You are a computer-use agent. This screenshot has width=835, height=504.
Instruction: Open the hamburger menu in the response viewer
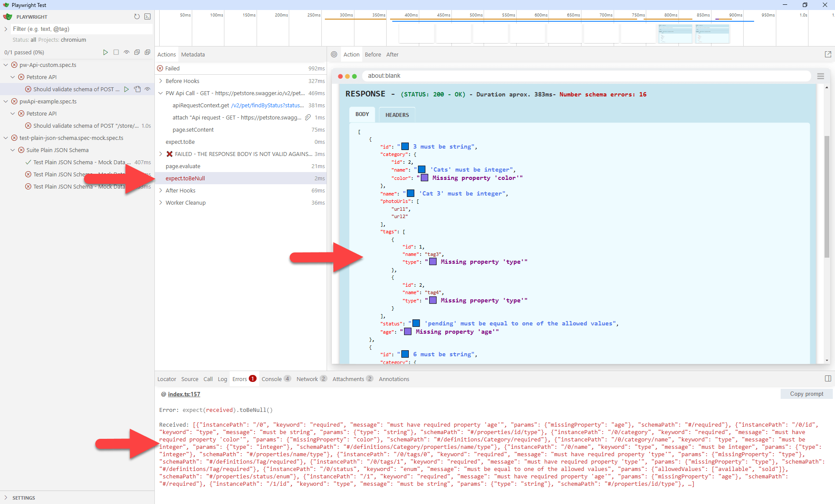[x=821, y=76]
